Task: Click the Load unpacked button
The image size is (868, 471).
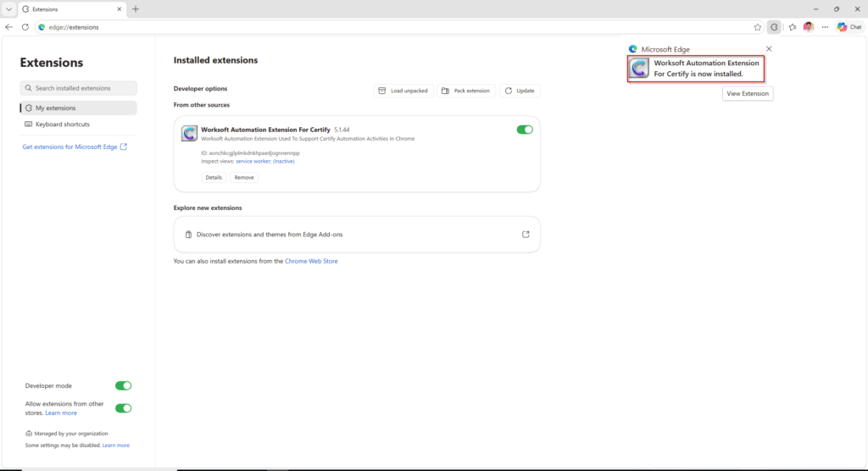Action: (403, 91)
